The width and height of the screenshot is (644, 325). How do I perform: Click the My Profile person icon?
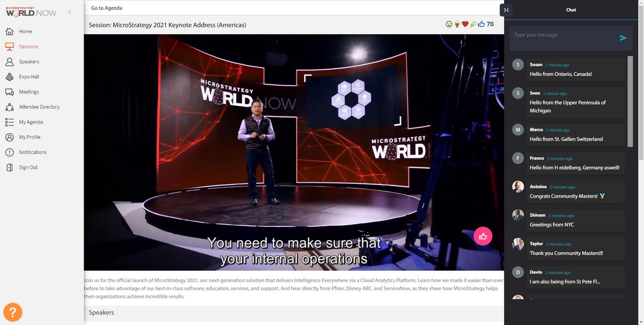click(x=9, y=137)
